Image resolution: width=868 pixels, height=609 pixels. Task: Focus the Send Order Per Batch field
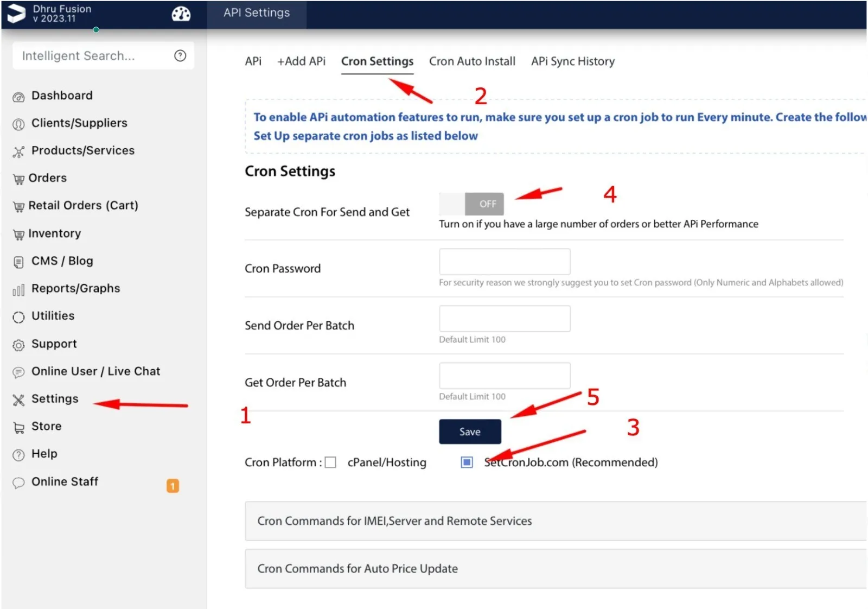(x=505, y=319)
